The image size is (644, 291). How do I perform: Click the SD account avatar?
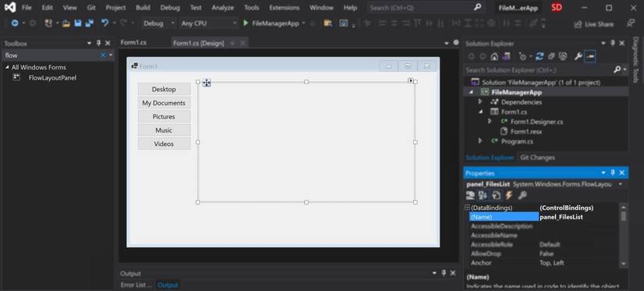pyautogui.click(x=557, y=7)
